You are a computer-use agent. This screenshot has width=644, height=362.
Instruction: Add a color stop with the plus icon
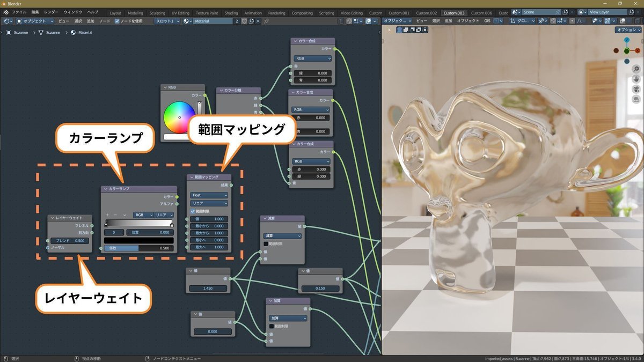click(x=107, y=215)
